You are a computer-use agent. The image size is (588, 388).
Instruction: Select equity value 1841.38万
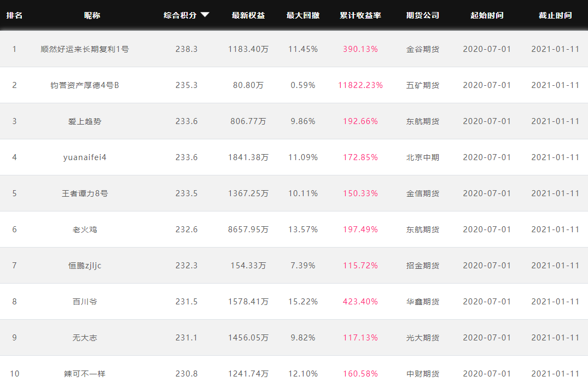click(x=248, y=157)
